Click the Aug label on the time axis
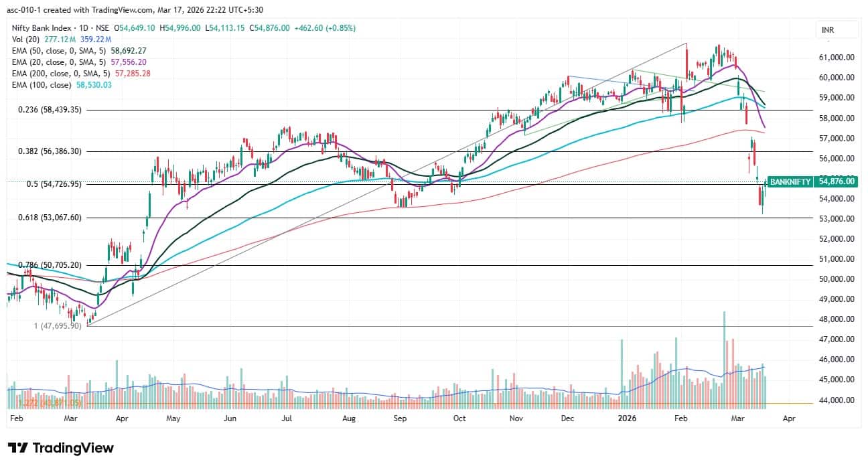Image resolution: width=868 pixels, height=468 pixels. pos(348,418)
